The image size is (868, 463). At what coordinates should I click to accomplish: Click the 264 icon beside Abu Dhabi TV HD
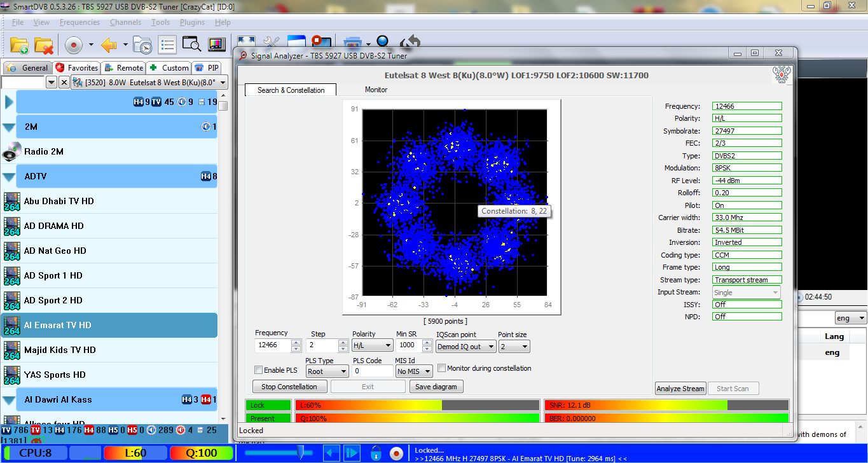coord(11,201)
